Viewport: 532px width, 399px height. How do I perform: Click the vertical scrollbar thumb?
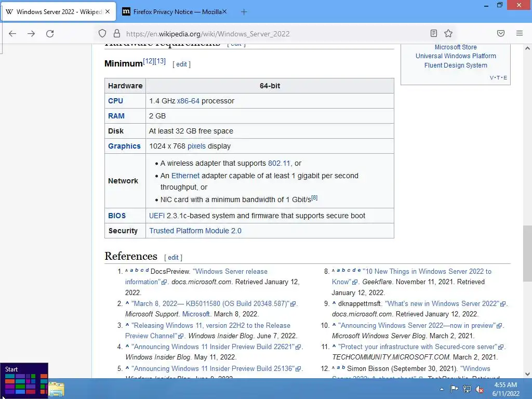click(x=527, y=254)
